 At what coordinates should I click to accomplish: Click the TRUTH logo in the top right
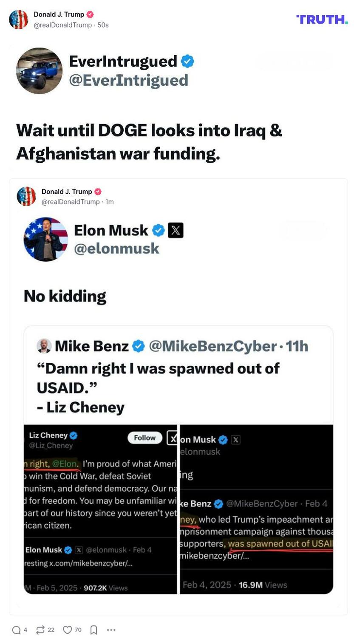[x=323, y=19]
